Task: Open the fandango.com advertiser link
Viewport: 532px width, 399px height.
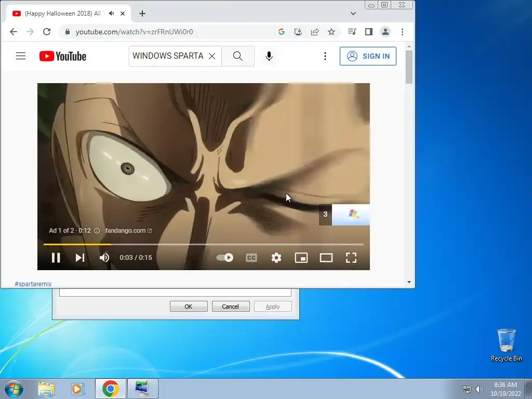Action: [128, 230]
